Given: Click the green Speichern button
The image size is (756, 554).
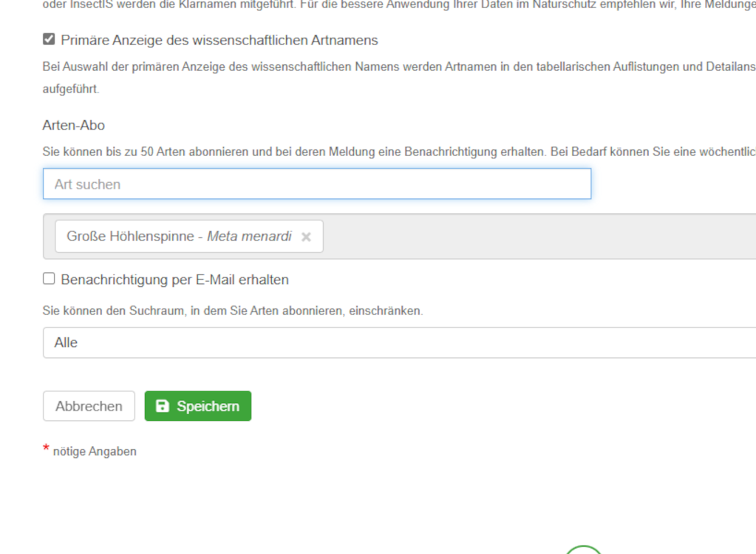Looking at the screenshot, I should [x=197, y=406].
